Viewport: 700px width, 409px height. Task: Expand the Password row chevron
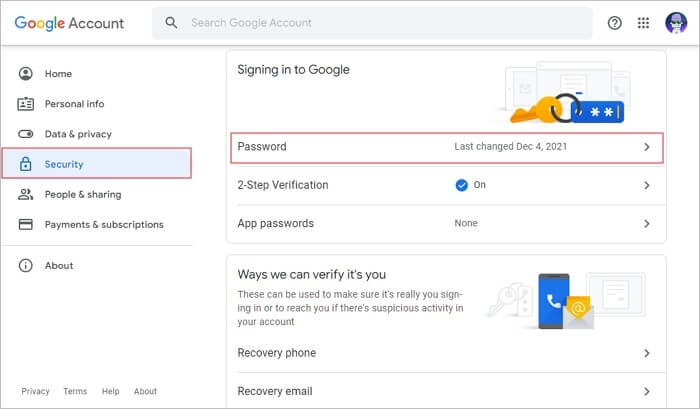pos(646,147)
